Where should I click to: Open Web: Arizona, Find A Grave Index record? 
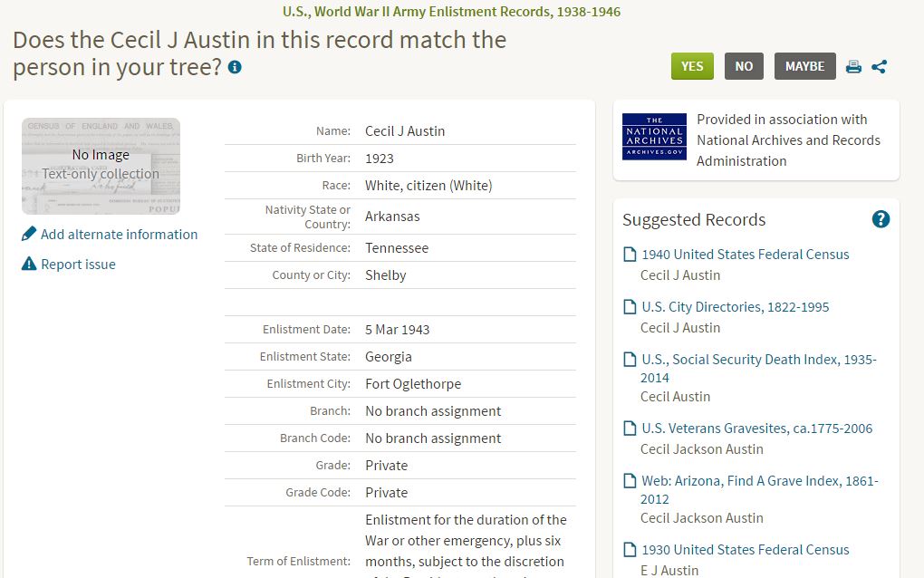(760, 489)
